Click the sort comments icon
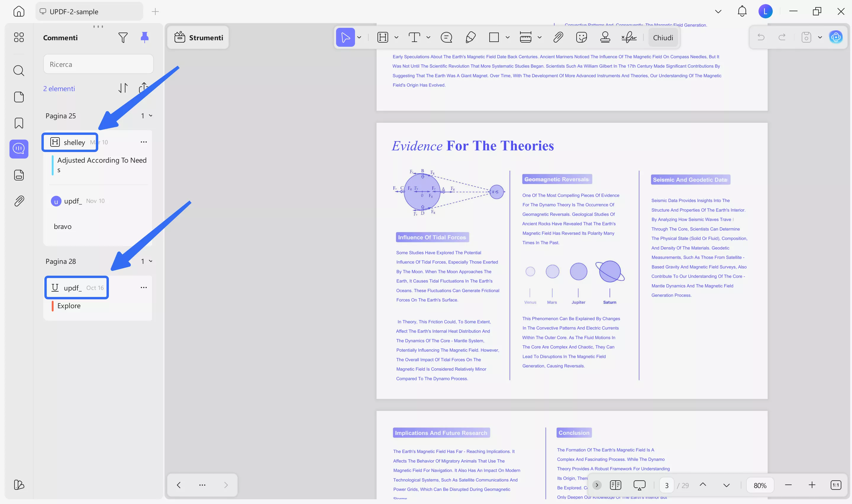Viewport: 852px width, 504px height. tap(123, 88)
